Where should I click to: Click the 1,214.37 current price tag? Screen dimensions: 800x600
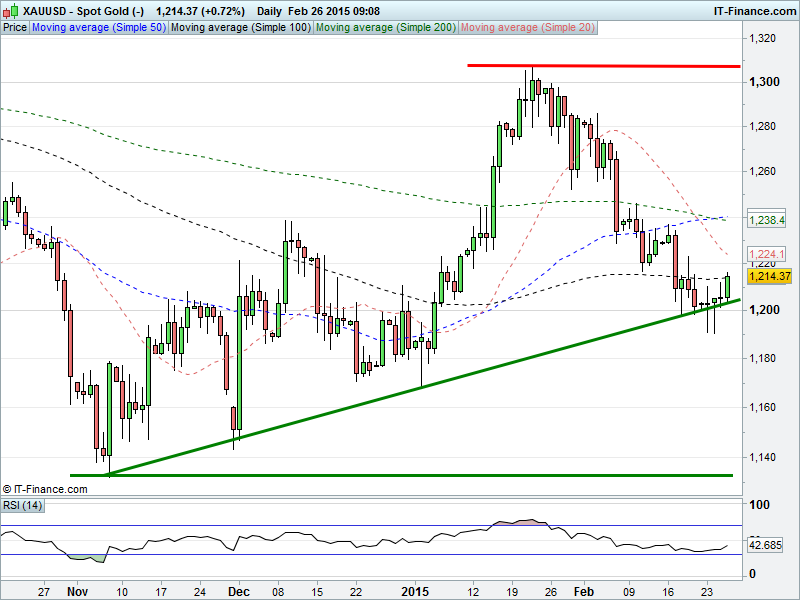click(770, 276)
